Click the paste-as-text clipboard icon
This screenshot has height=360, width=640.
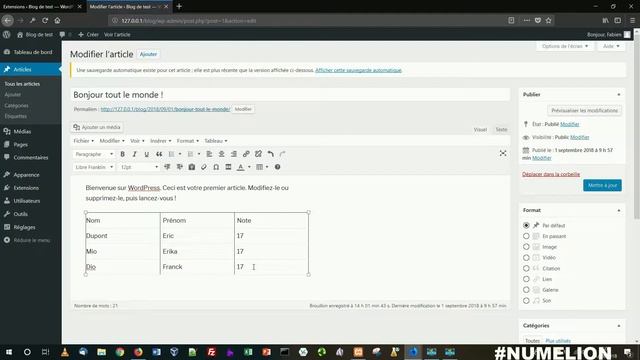(191, 167)
